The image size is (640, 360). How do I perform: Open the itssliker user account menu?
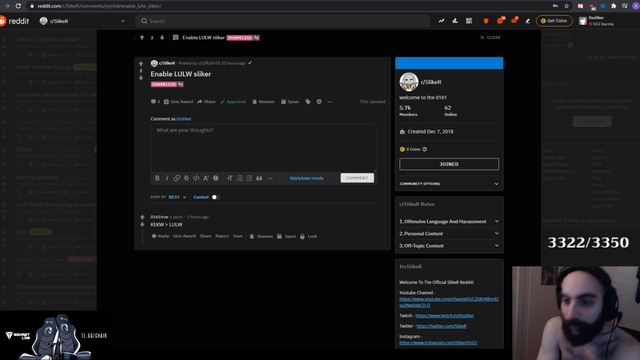tap(598, 21)
